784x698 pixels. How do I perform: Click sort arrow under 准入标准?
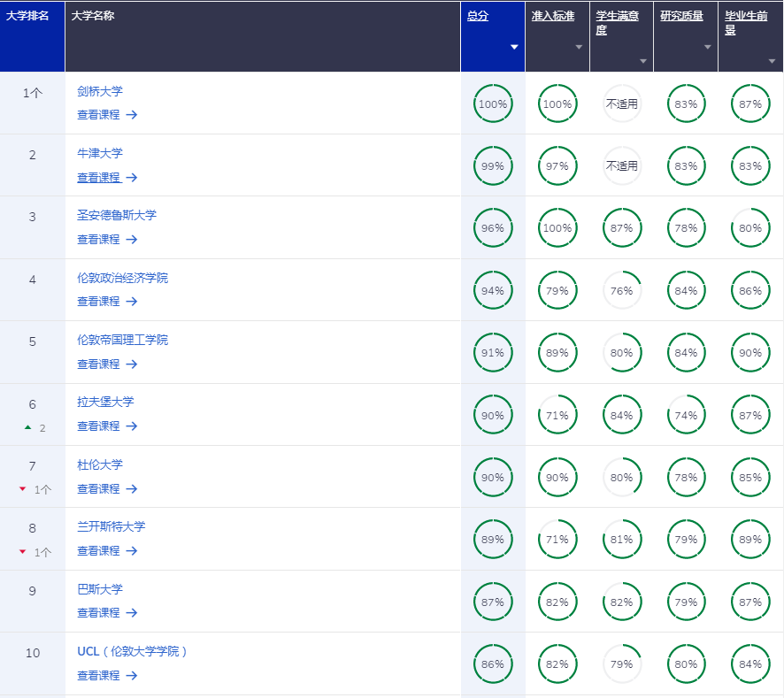(x=579, y=47)
